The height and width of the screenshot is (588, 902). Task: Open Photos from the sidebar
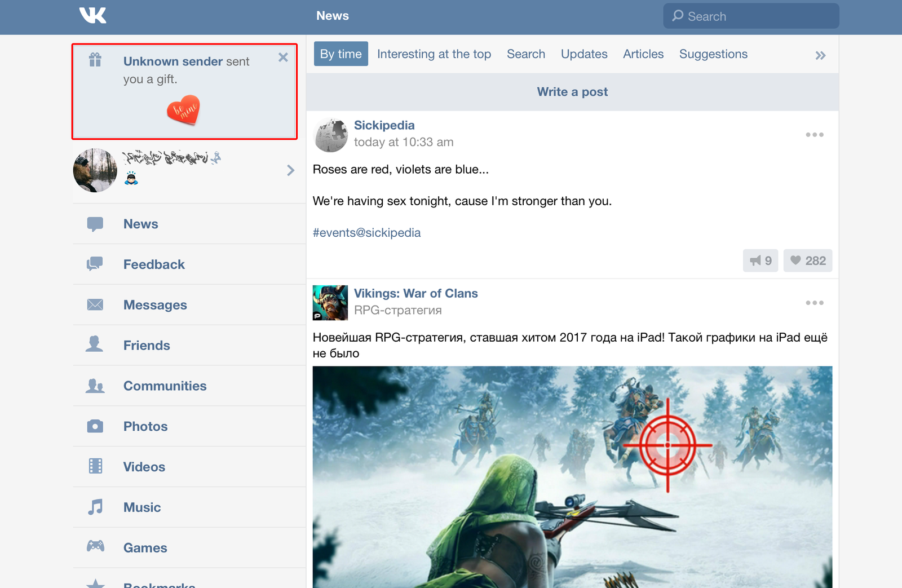pyautogui.click(x=145, y=427)
